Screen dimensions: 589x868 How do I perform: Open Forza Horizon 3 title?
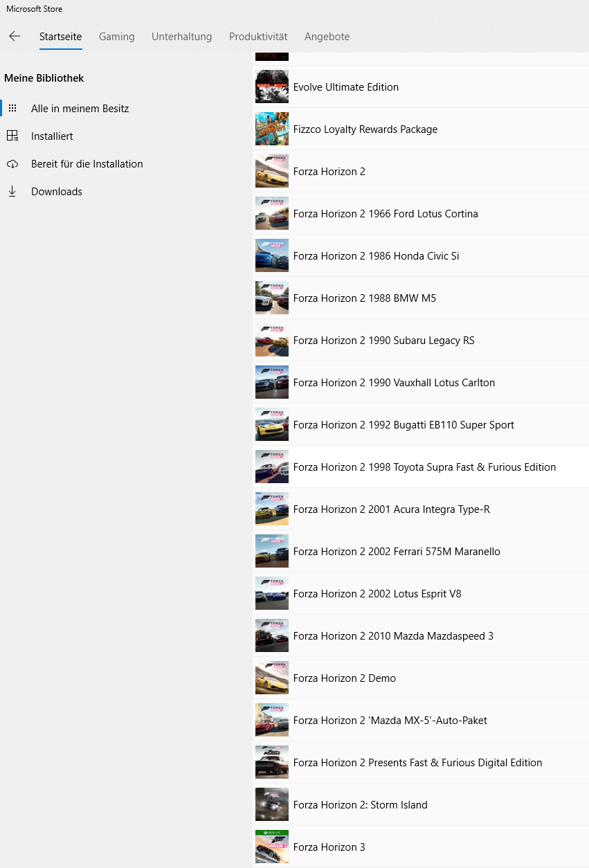pyautogui.click(x=329, y=847)
